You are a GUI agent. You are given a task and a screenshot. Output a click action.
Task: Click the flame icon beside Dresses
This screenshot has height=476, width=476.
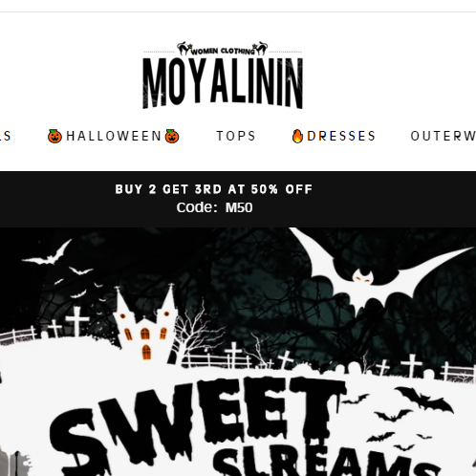point(297,136)
